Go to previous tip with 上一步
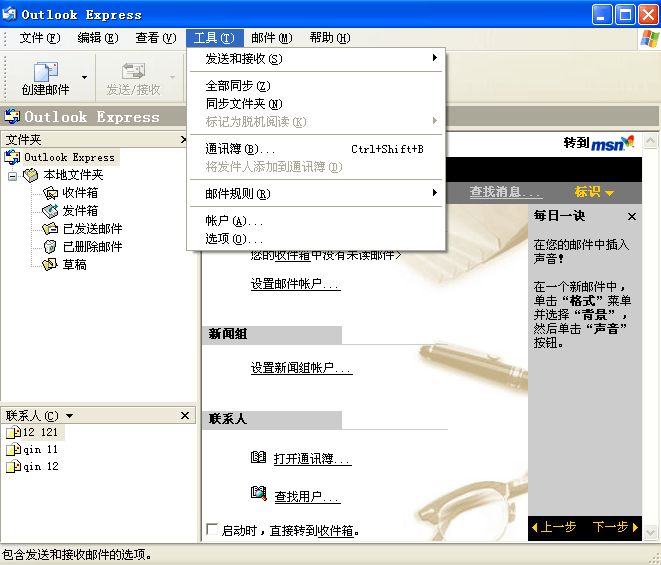Image resolution: width=661 pixels, height=565 pixels. coord(554,527)
